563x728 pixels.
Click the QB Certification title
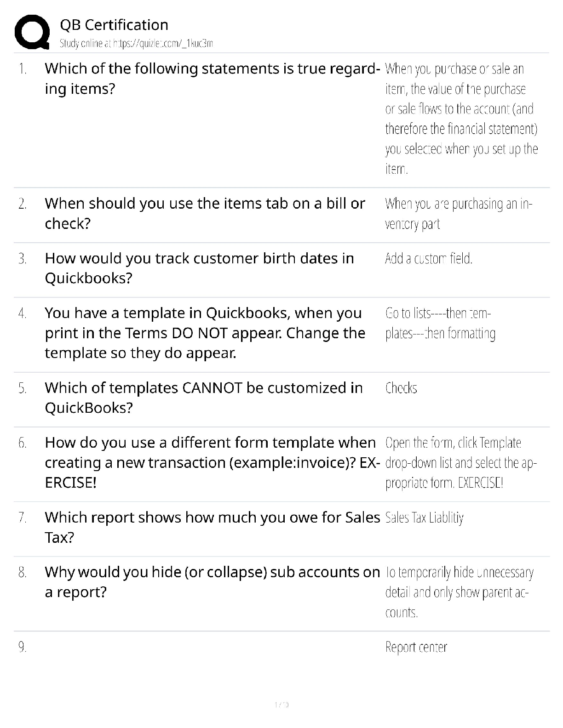[114, 25]
